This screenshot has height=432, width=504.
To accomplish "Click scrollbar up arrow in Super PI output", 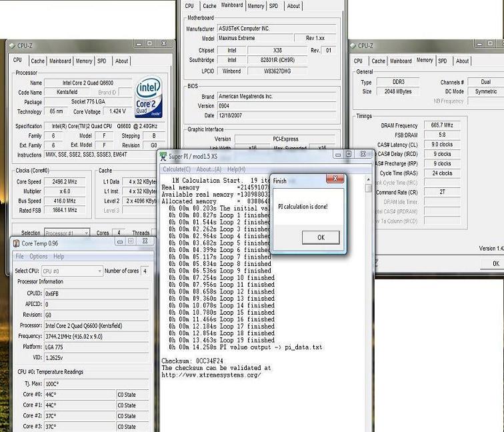I will 369,179.
